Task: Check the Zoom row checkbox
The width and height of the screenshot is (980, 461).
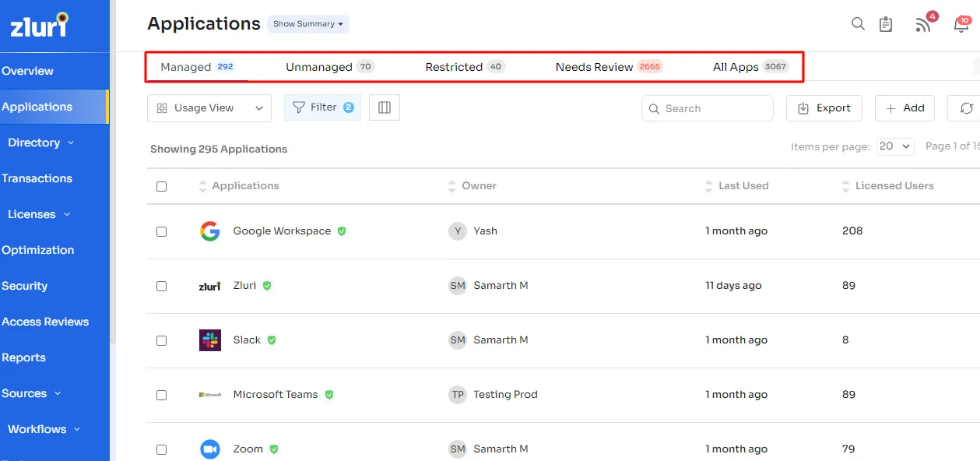Action: click(x=161, y=450)
